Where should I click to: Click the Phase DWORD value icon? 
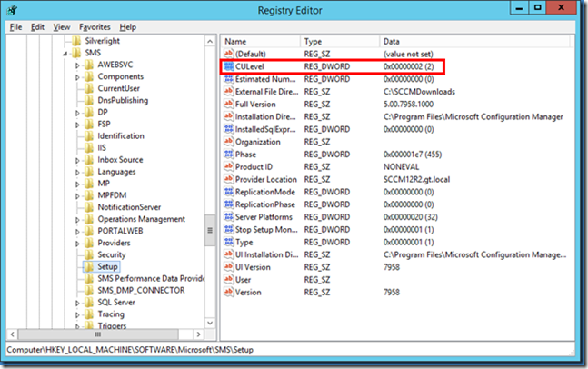tap(229, 155)
